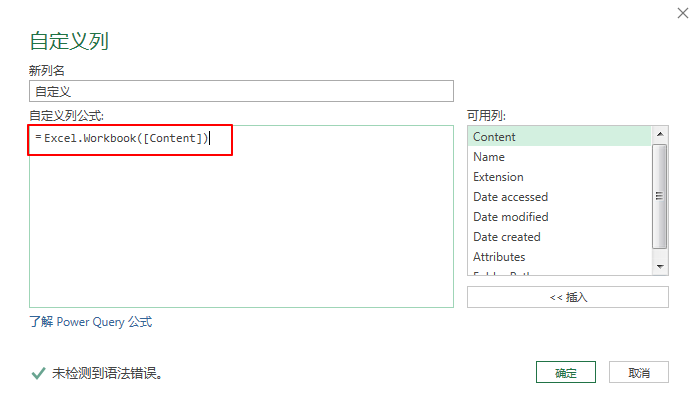The width and height of the screenshot is (699, 409).
Task: Click scroll down arrow of column list
Action: coord(660,267)
